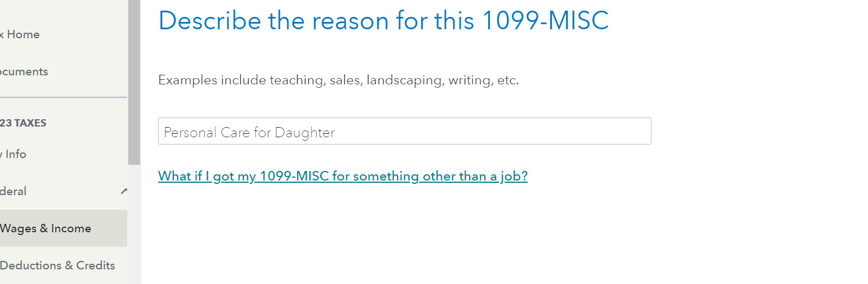
Task: Click 'What if I got' at the link start
Action: [191, 177]
